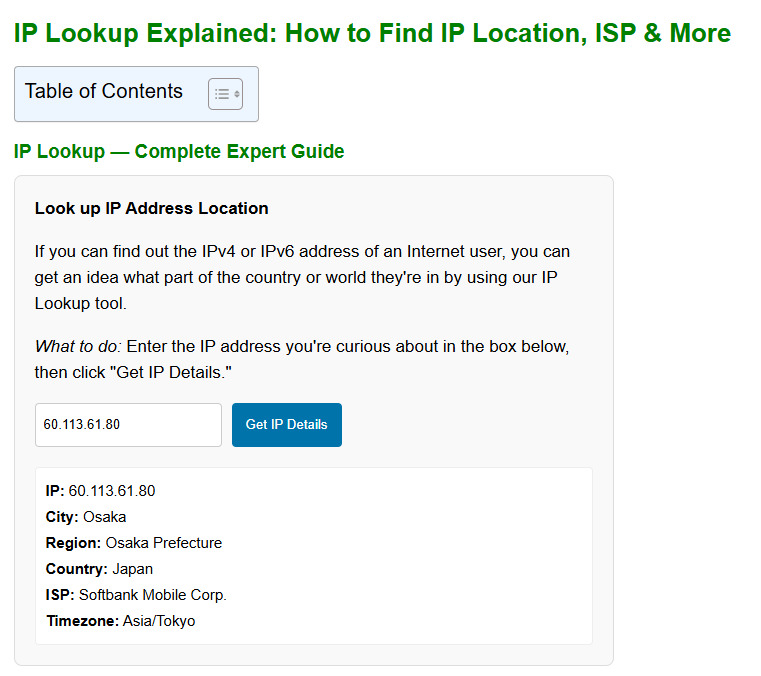Viewport: 761px width, 676px height.
Task: Click the italic What to do: text
Action: 78,346
